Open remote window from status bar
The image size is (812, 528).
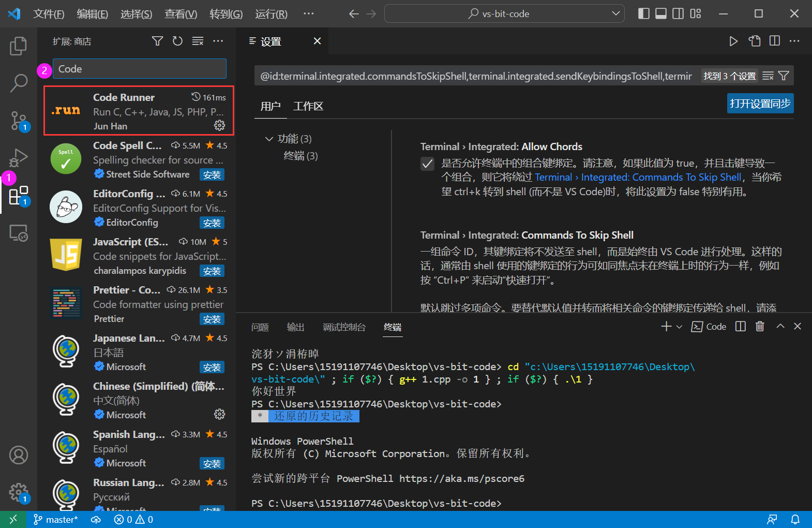point(13,519)
